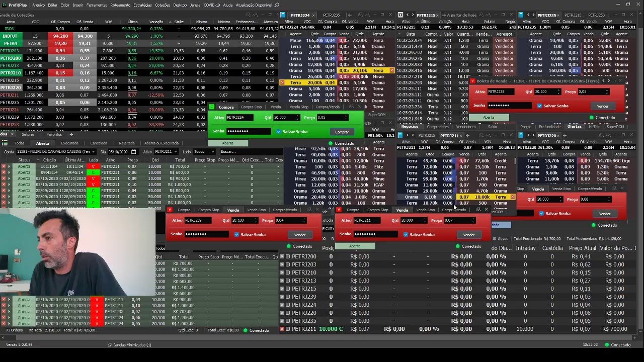Viewport: 644px width, 362px height.
Task: Cancel highlighted Terra 20,00k order in PETRJ224 book
Action: click(x=282, y=82)
